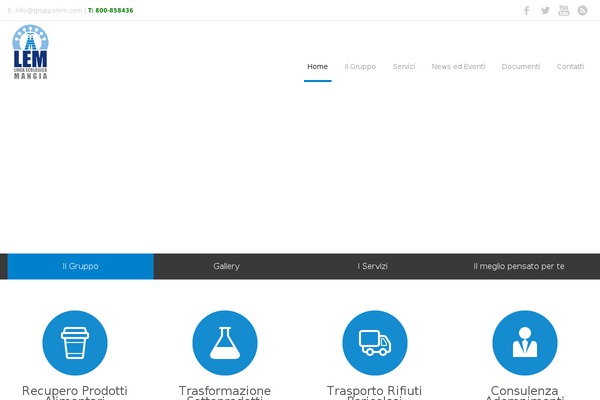The image size is (600, 400).
Task: Open the YouTube social icon
Action: 564,10
